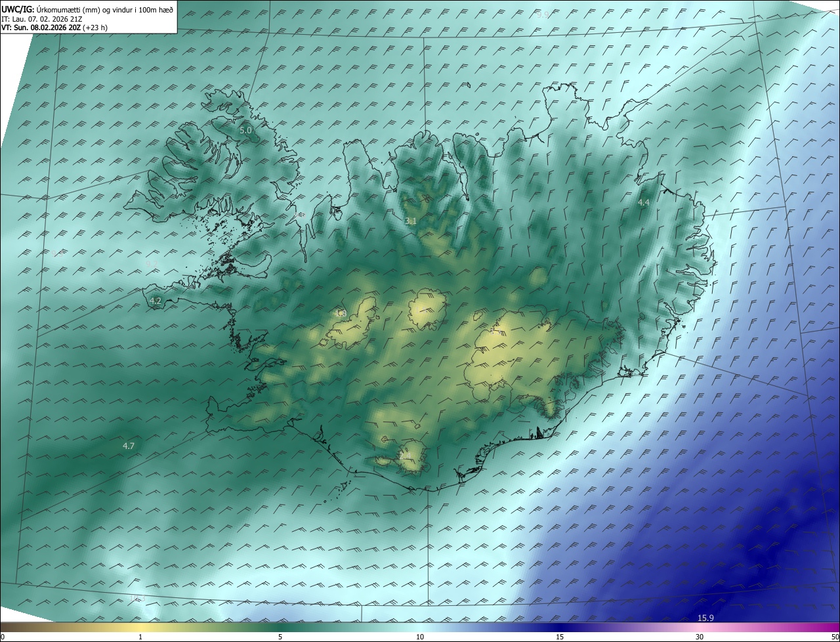Click the 50 tick label on the color scale
Screen dimensions: 840x642
(835, 637)
